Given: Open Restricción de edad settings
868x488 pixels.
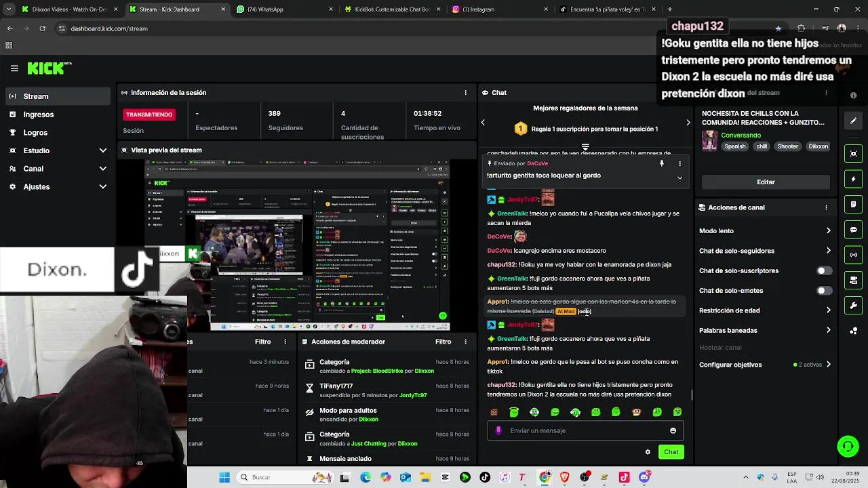Looking at the screenshot, I should point(765,310).
